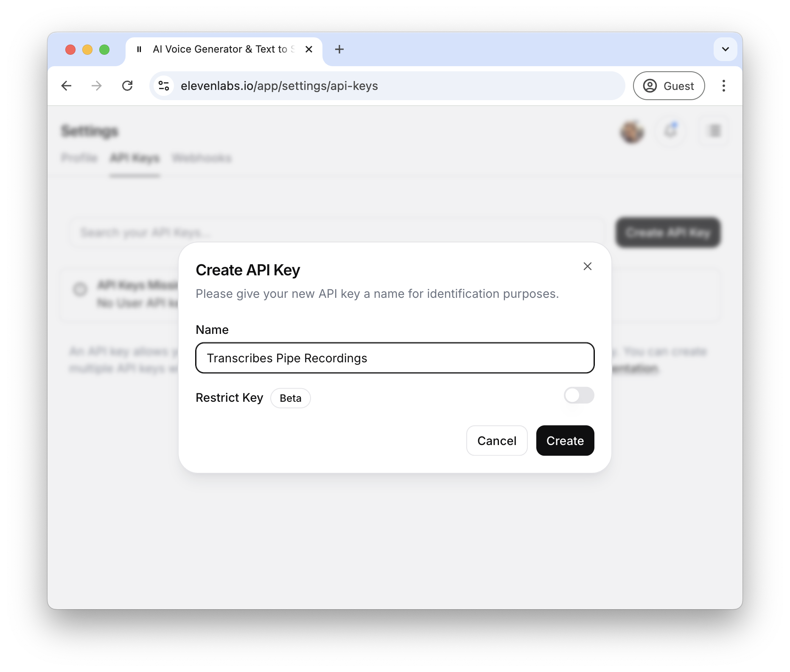Navigate back in browser history
Viewport: 790px width, 672px height.
pos(67,85)
